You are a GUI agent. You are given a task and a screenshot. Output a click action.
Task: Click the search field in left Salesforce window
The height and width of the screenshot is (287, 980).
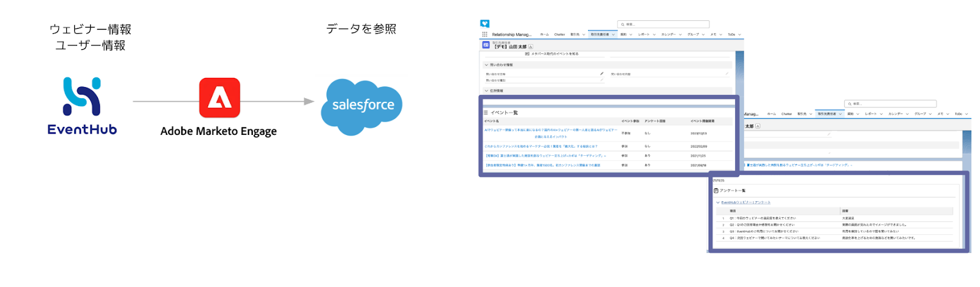pyautogui.click(x=665, y=25)
